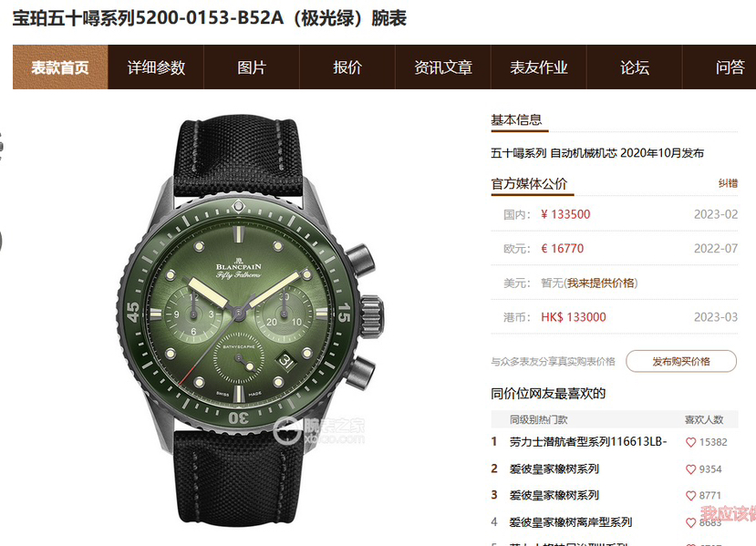Open the 图片 tab
This screenshot has width=756, height=546.
pyautogui.click(x=252, y=67)
